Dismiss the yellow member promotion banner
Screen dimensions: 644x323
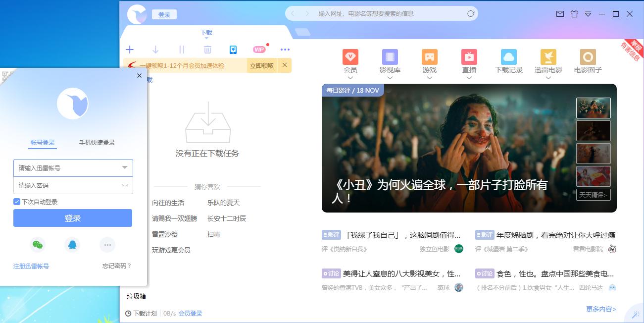[x=285, y=65]
